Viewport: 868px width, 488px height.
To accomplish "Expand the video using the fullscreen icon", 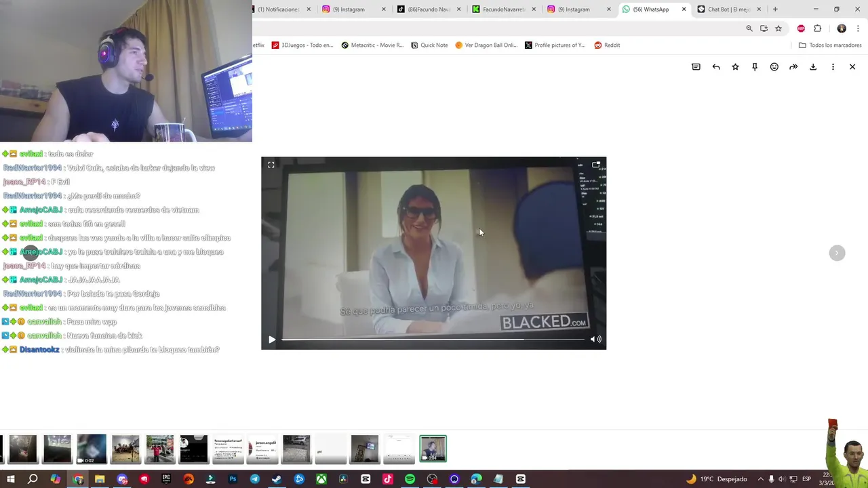I will click(x=271, y=165).
